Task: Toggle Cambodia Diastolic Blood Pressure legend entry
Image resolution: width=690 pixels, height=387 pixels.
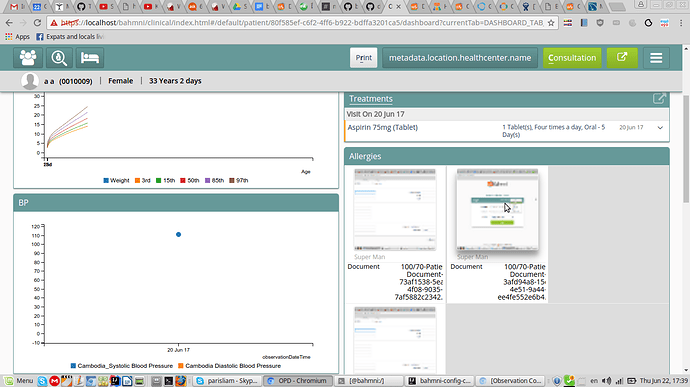Action: (x=229, y=366)
